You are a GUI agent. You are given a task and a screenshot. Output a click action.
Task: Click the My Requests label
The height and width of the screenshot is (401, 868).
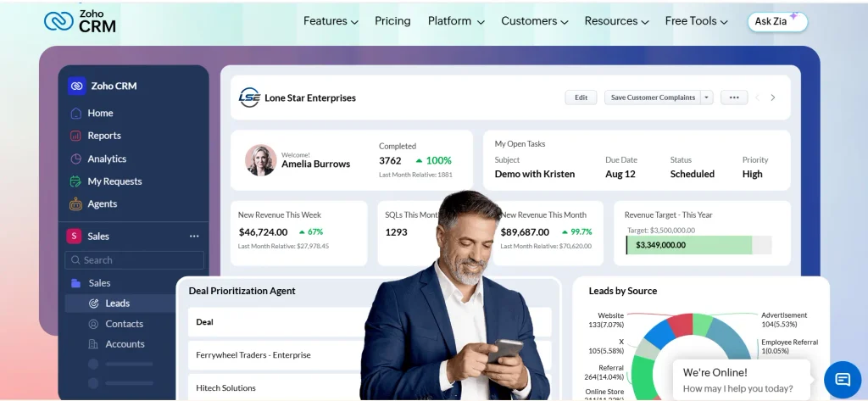click(114, 181)
